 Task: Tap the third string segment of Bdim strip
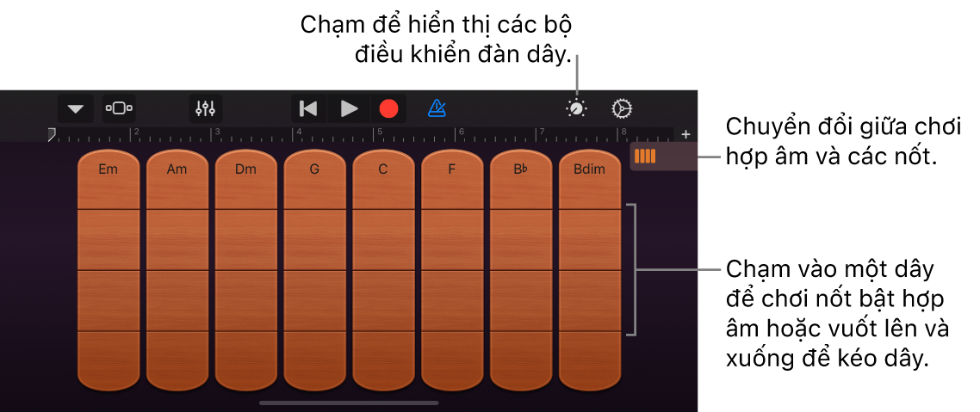pyautogui.click(x=589, y=300)
